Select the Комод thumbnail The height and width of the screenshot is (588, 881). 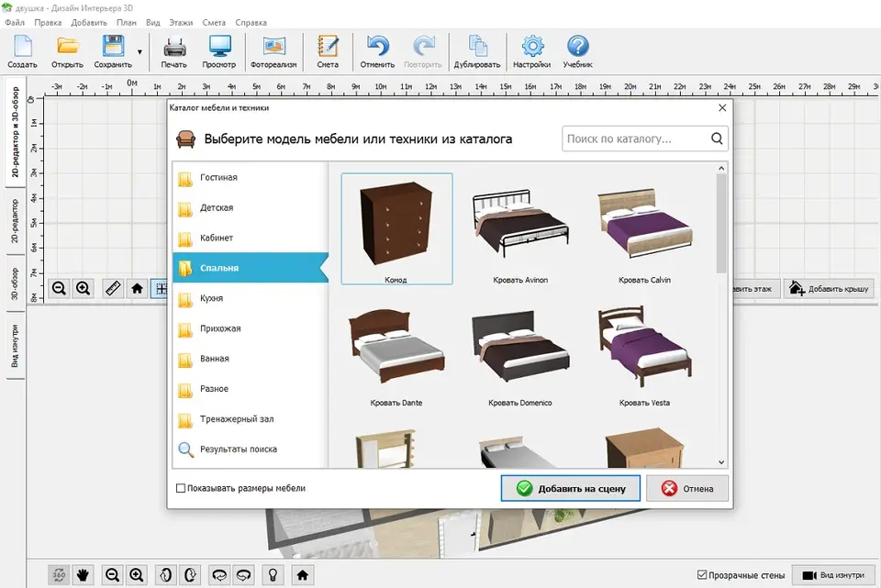(x=396, y=228)
